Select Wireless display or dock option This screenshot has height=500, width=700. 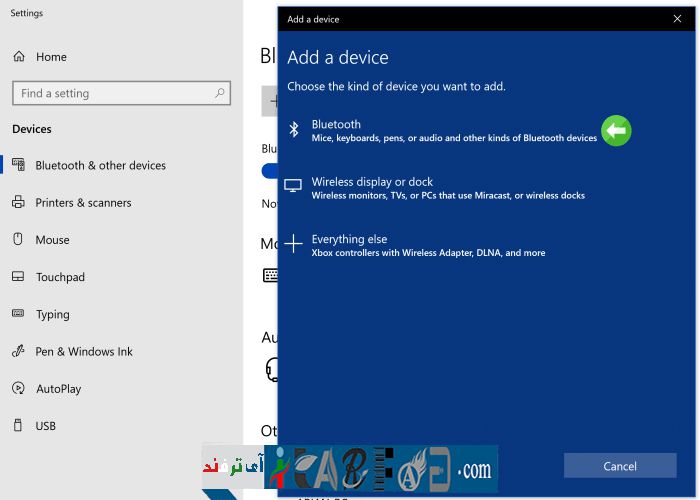372,182
